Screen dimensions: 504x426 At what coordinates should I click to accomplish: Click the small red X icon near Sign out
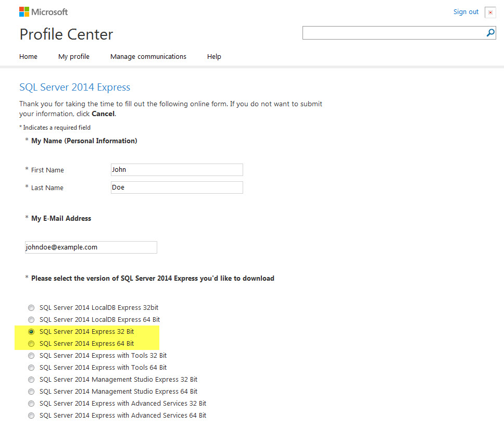(x=490, y=12)
